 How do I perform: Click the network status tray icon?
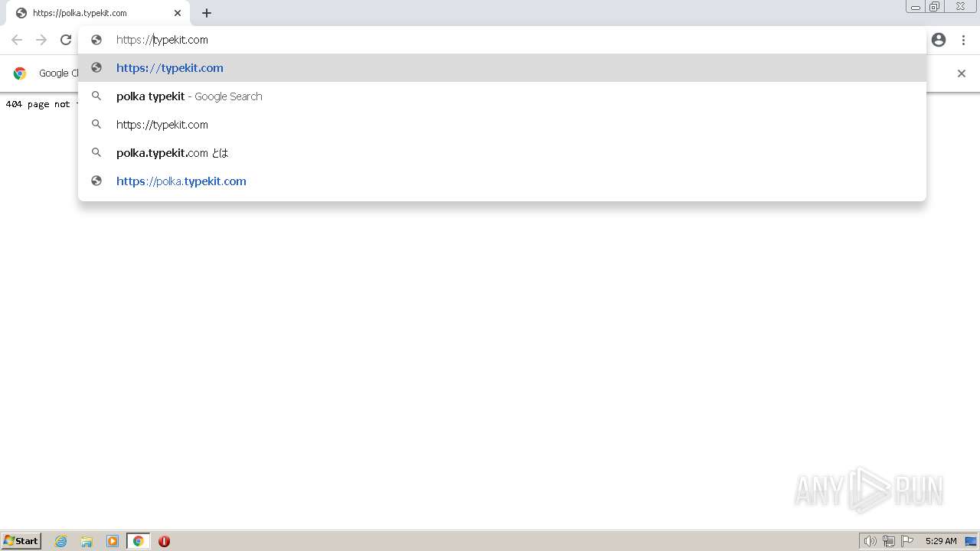889,541
